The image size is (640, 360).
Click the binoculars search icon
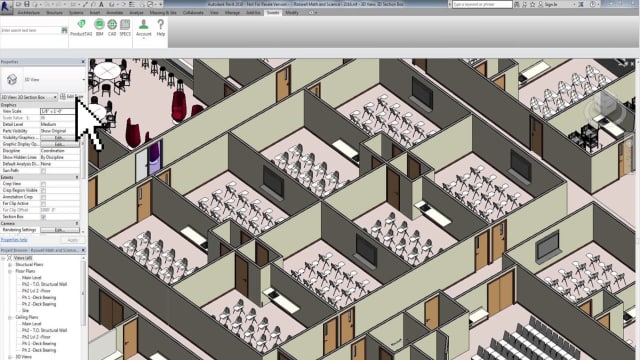point(64,30)
